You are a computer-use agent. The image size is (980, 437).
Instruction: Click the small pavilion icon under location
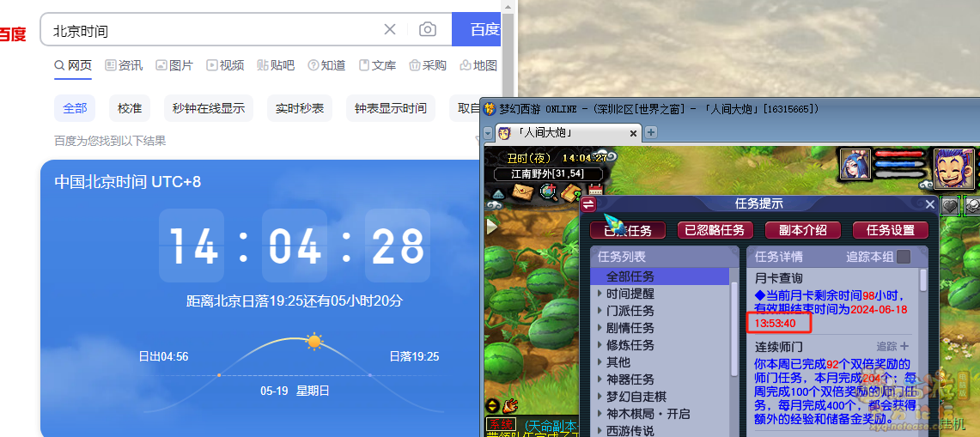498,192
